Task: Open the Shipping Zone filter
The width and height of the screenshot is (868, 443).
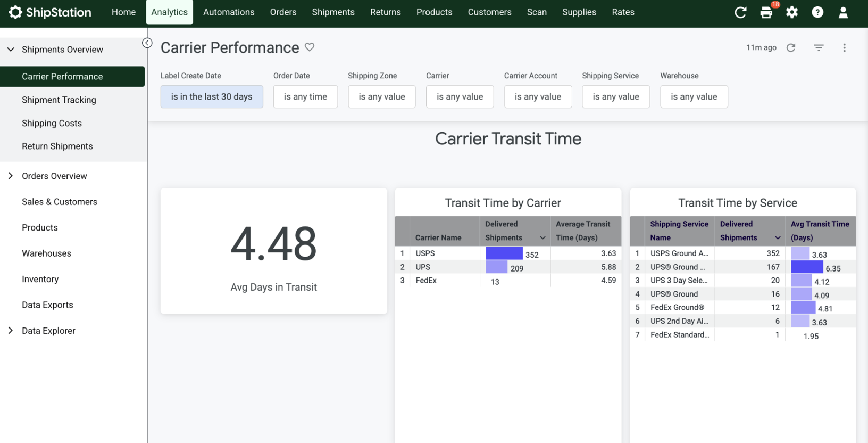Action: pyautogui.click(x=382, y=96)
